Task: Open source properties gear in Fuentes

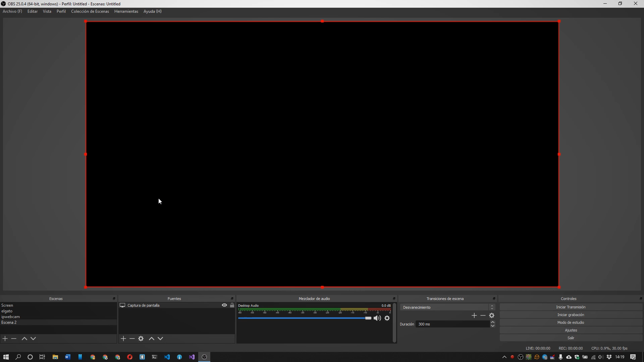Action: click(141, 339)
